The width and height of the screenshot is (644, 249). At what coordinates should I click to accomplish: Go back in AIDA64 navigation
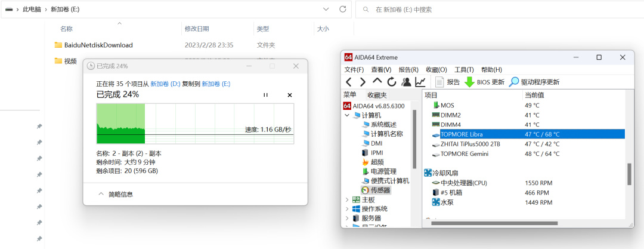tap(348, 82)
